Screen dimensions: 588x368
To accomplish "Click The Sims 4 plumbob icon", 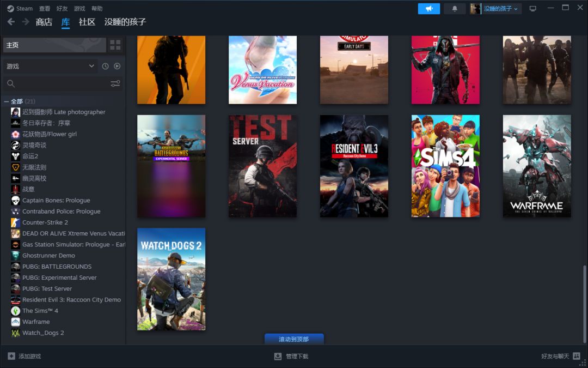I will [15, 311].
